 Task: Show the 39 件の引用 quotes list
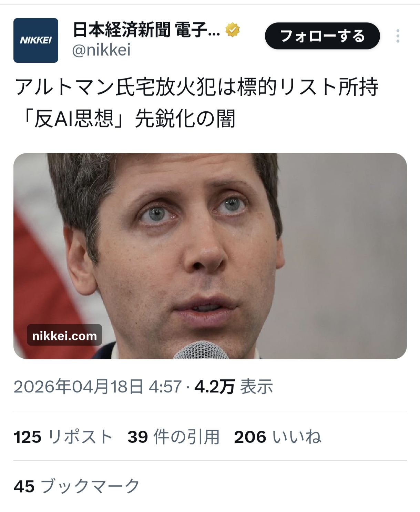(x=174, y=437)
